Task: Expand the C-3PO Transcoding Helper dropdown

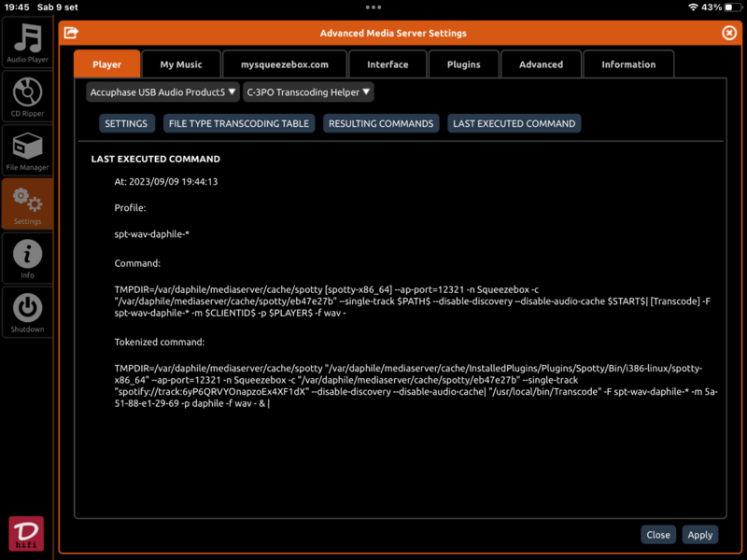Action: pos(308,91)
